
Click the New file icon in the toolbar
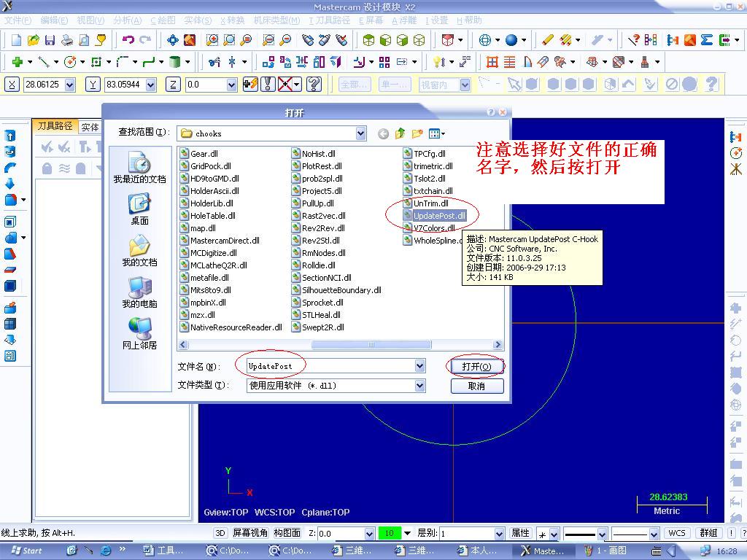coord(16,40)
